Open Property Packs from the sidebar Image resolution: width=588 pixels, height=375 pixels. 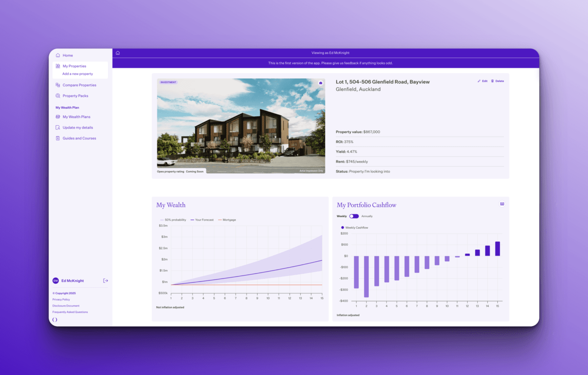pos(75,96)
